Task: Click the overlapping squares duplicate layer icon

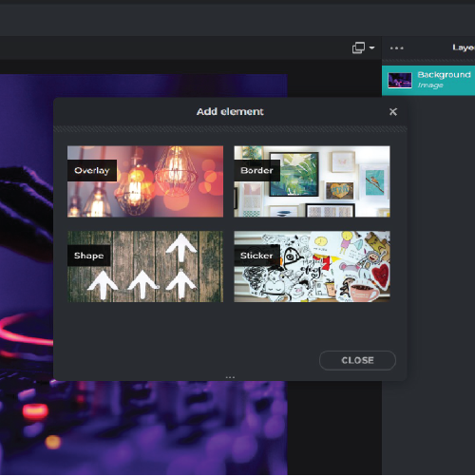Action: coord(358,48)
